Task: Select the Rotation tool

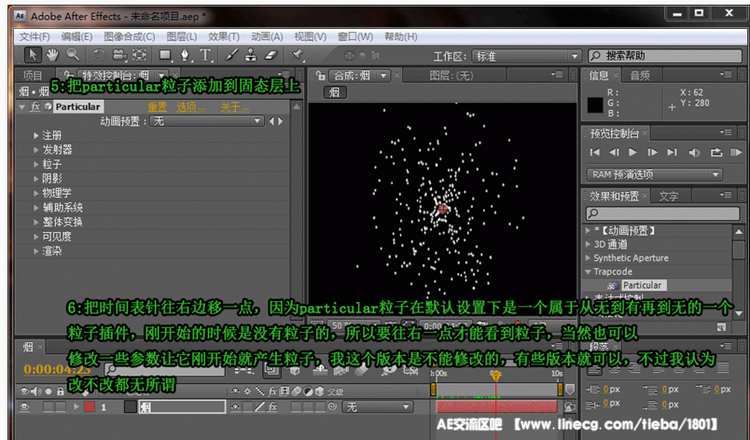Action: 99,55
